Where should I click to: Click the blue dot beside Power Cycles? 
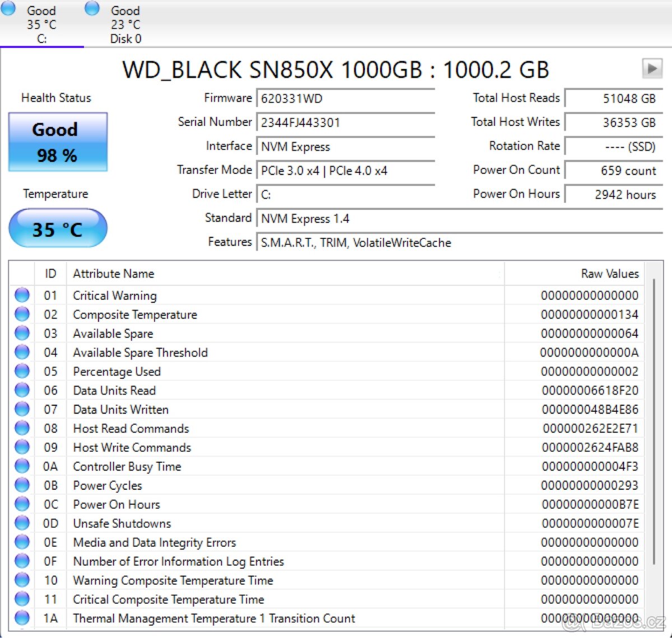21,484
